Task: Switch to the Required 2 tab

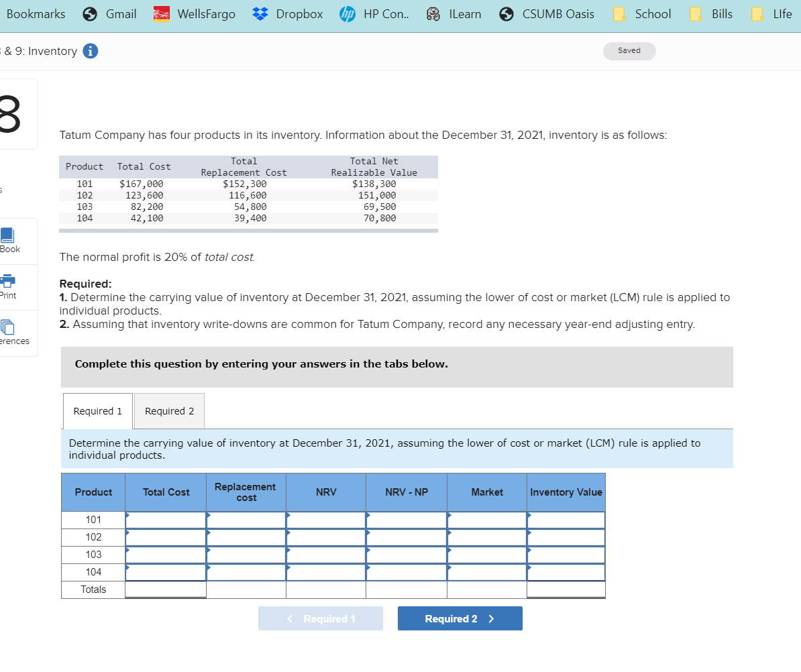Action: pyautogui.click(x=168, y=410)
